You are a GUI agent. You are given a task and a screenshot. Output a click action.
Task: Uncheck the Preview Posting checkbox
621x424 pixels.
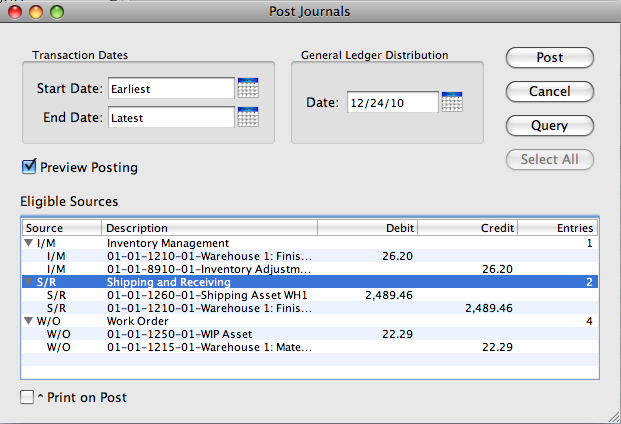(x=29, y=167)
